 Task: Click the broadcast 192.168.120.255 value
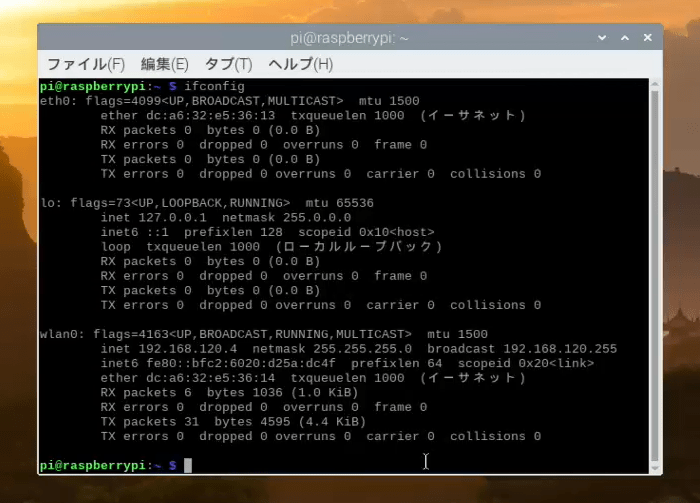[x=560, y=349]
